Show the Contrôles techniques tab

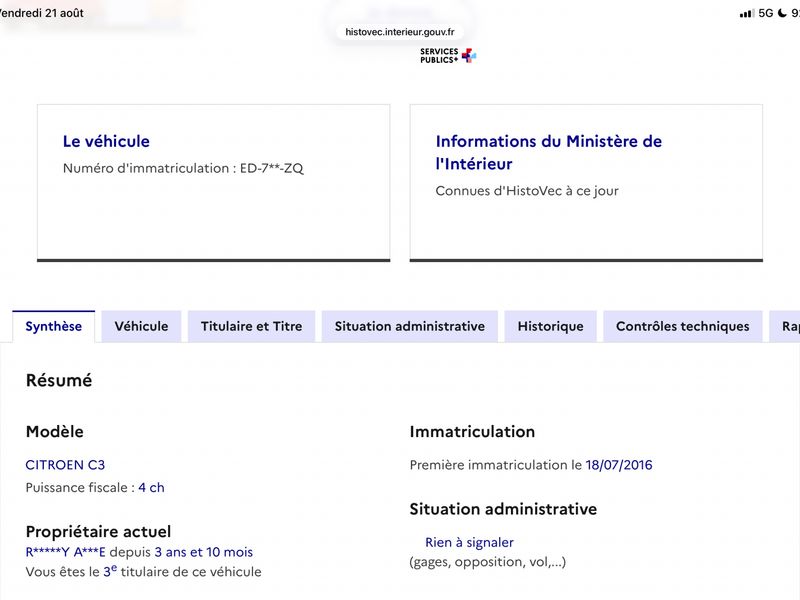point(683,326)
